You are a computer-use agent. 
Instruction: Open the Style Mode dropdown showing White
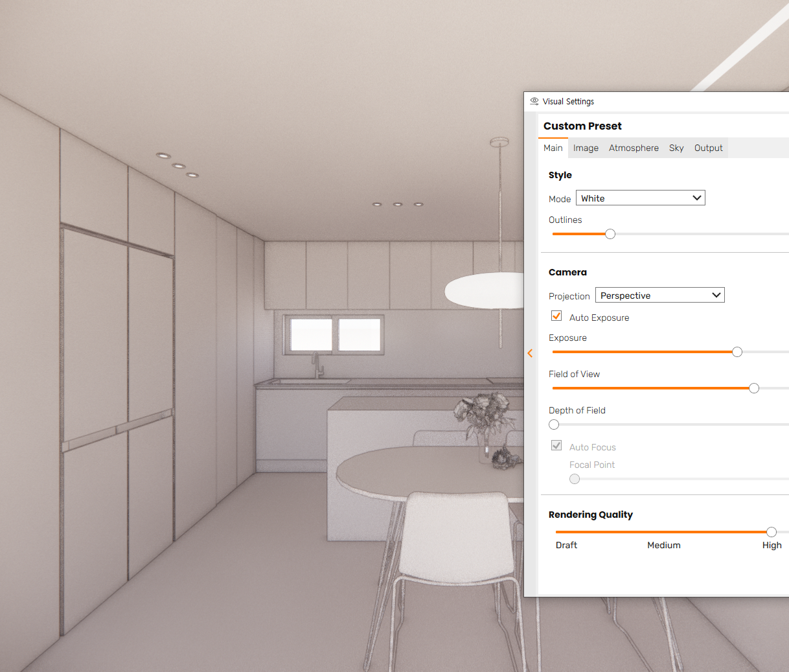point(640,198)
